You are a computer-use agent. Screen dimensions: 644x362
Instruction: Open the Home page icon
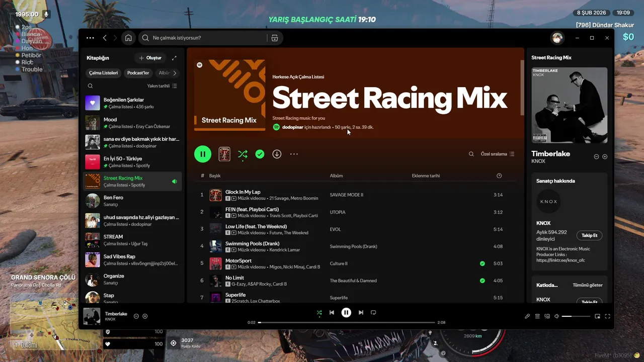(x=128, y=38)
